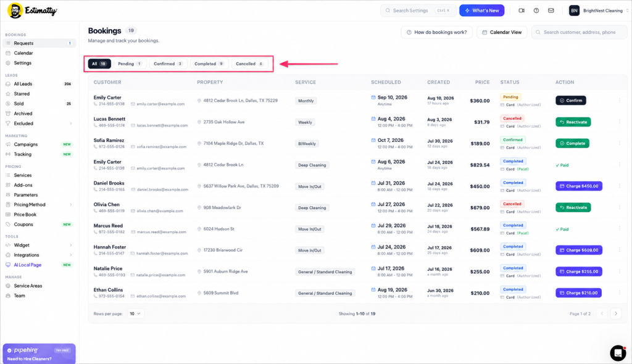Click the BN account avatar
Viewport: 632px width, 364px height.
574,10
